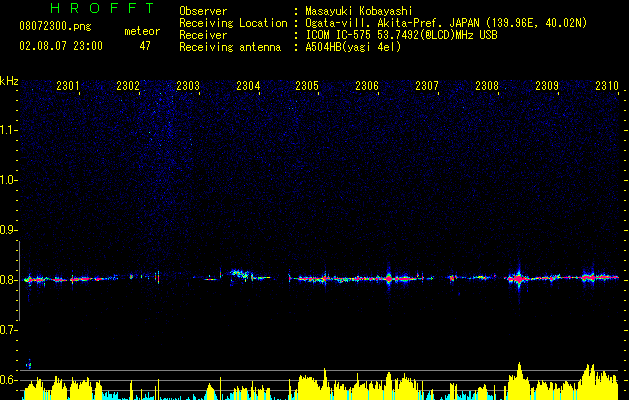
Task: Click the 0.9 kHz axis label
Action: (x=8, y=230)
